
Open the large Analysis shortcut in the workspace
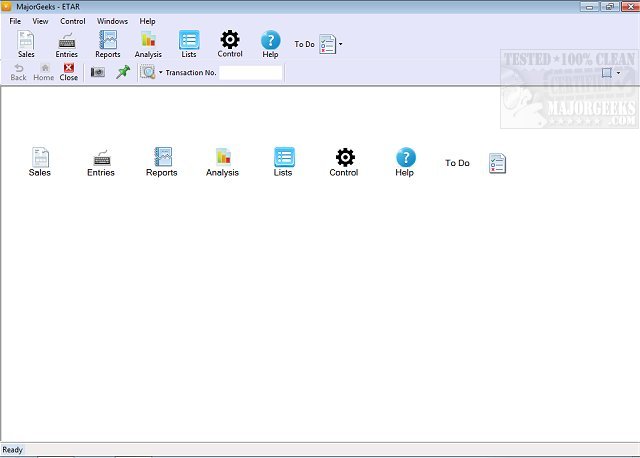point(222,161)
